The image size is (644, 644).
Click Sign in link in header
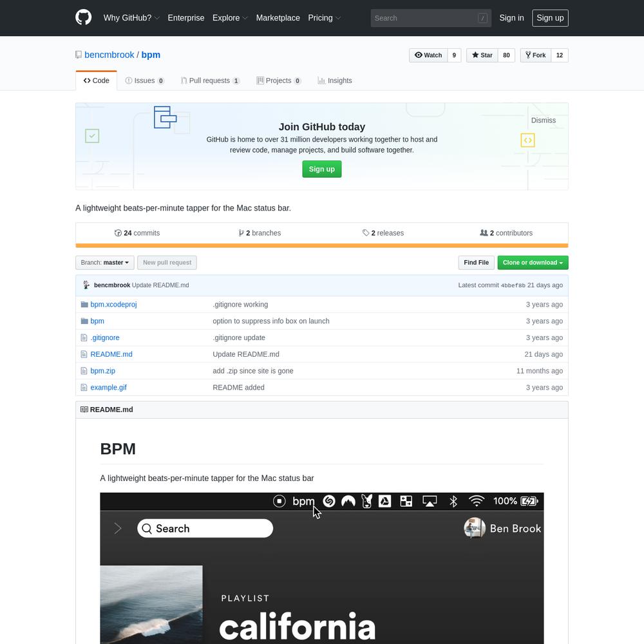click(511, 17)
